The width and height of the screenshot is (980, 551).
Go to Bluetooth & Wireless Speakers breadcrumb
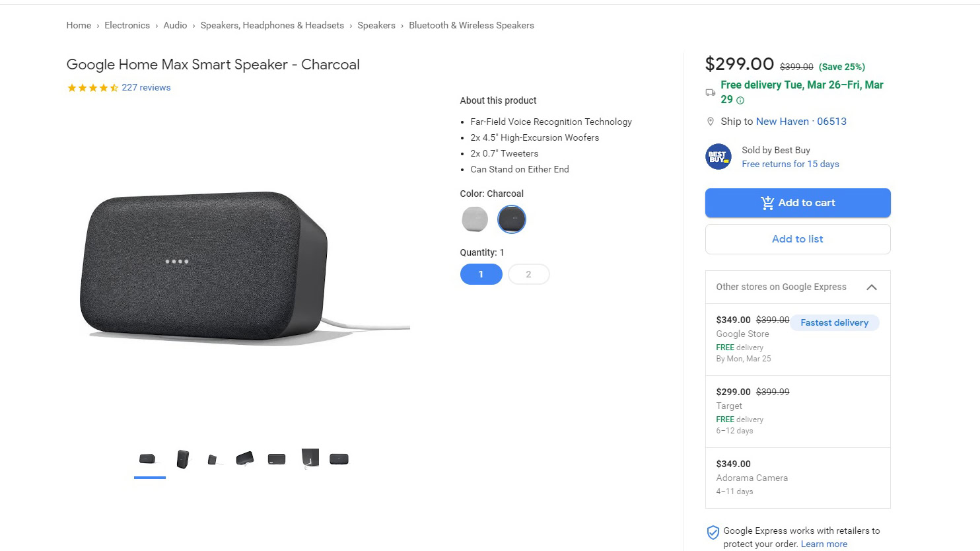tap(471, 25)
